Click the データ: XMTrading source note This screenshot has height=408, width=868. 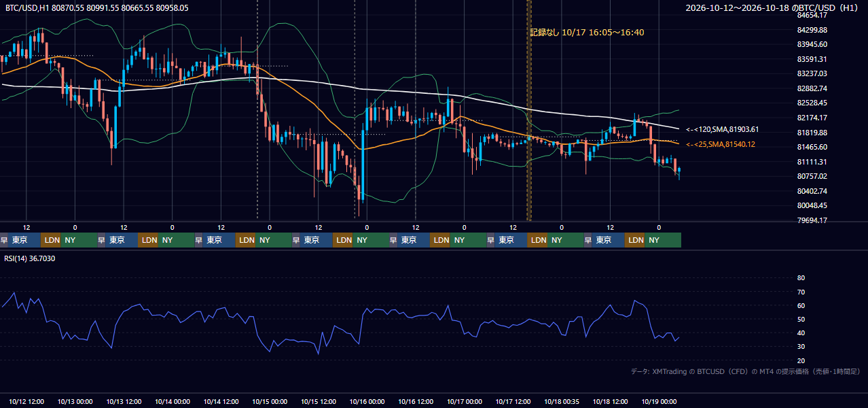[x=745, y=371]
